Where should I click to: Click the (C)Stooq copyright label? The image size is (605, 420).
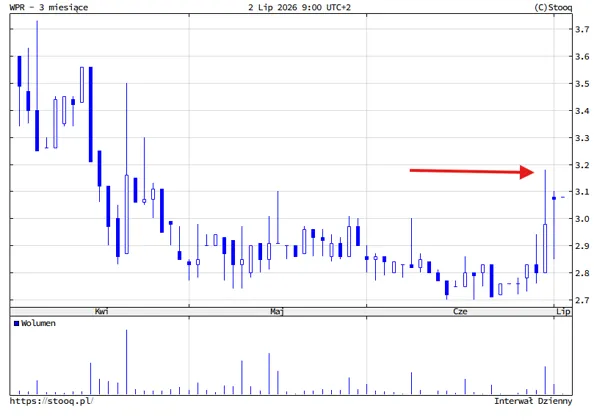(553, 7)
